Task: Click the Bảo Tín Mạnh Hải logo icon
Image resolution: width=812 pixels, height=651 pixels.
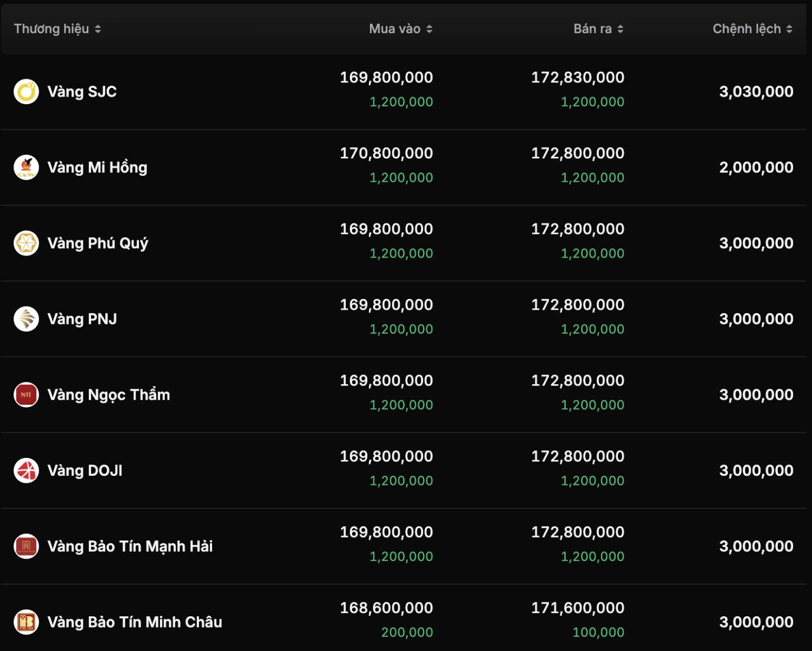Action: [x=26, y=546]
